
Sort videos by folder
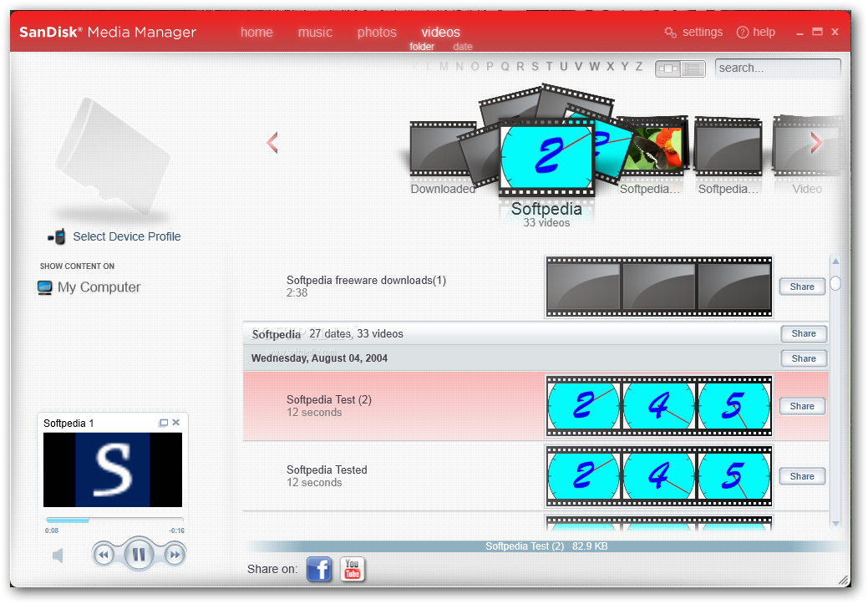(x=422, y=47)
